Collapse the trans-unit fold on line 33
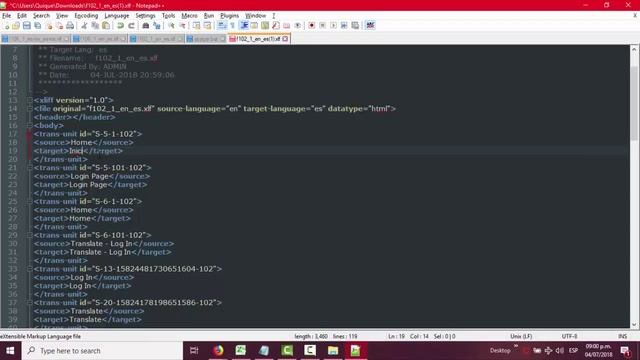 click(30, 269)
